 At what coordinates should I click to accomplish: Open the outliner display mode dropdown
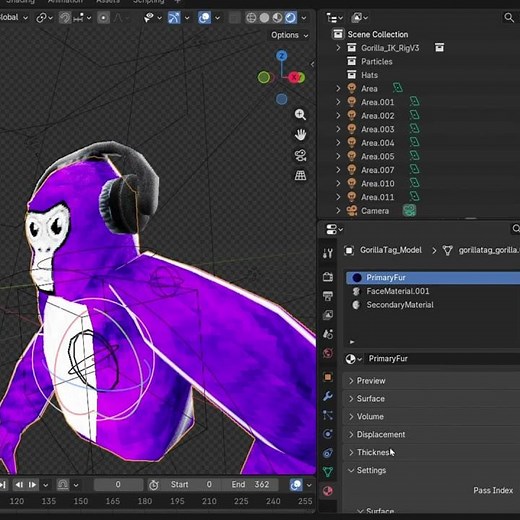click(x=334, y=18)
